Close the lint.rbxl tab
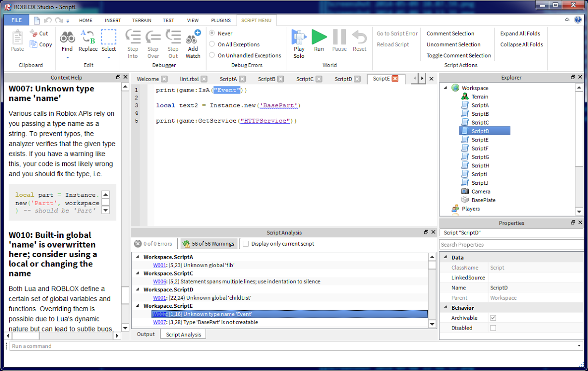This screenshot has width=588, height=371. pyautogui.click(x=204, y=79)
